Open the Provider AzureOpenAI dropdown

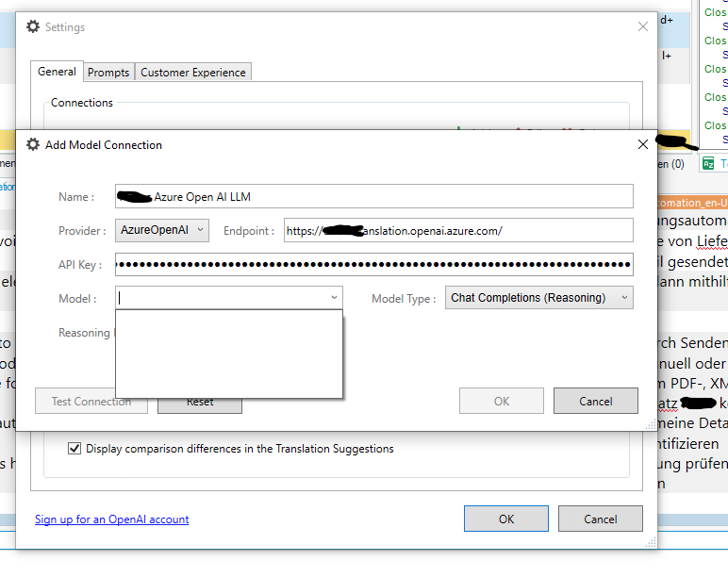162,231
